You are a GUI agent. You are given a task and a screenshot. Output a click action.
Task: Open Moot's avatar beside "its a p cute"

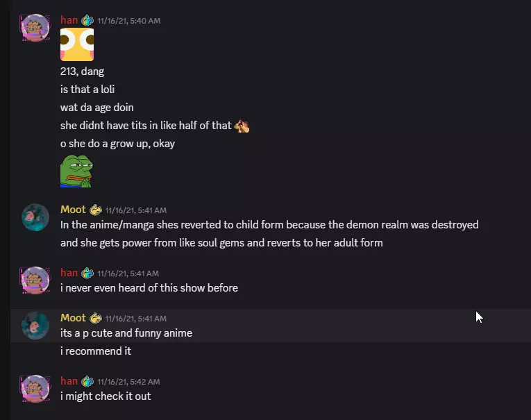click(x=35, y=326)
